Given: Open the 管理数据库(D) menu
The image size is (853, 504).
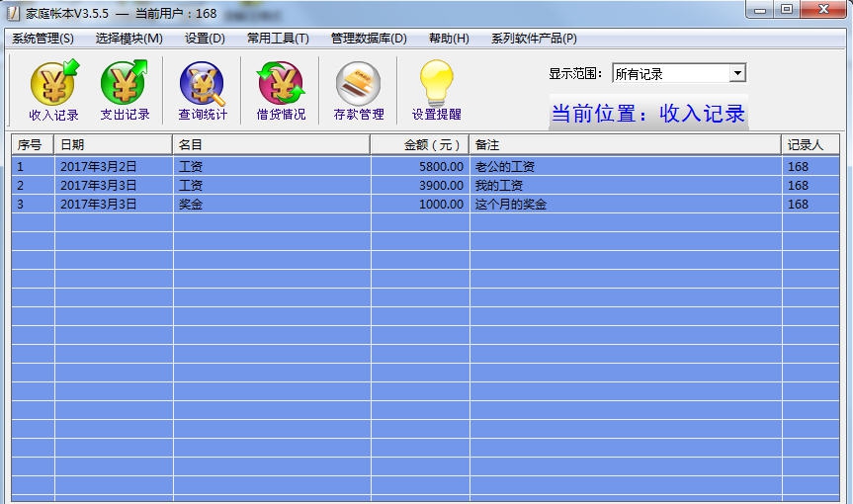Looking at the screenshot, I should point(369,39).
